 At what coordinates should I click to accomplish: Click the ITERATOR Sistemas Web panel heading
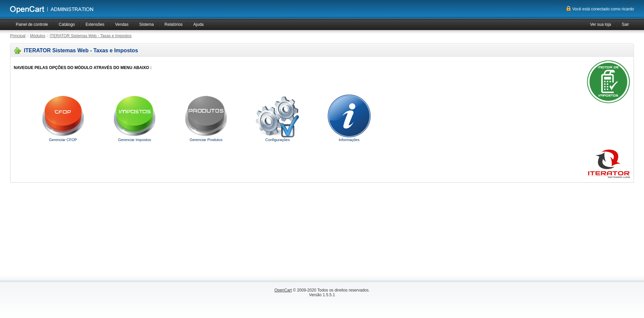[x=81, y=50]
